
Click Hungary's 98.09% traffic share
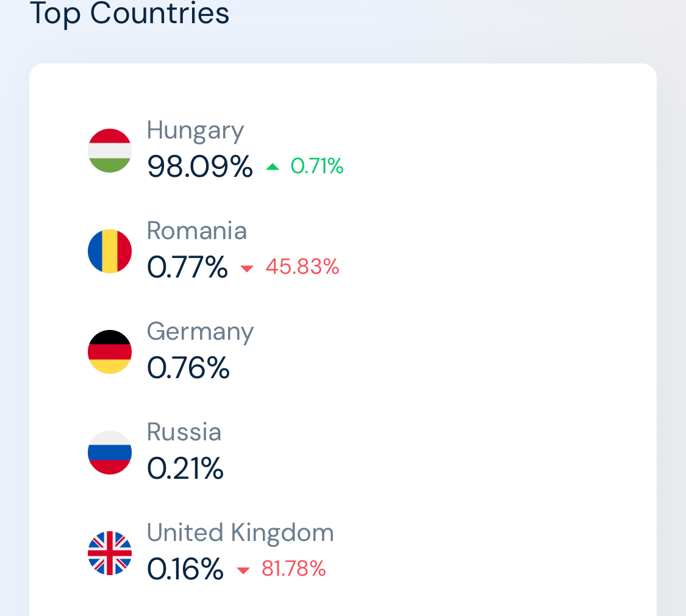pyautogui.click(x=200, y=167)
